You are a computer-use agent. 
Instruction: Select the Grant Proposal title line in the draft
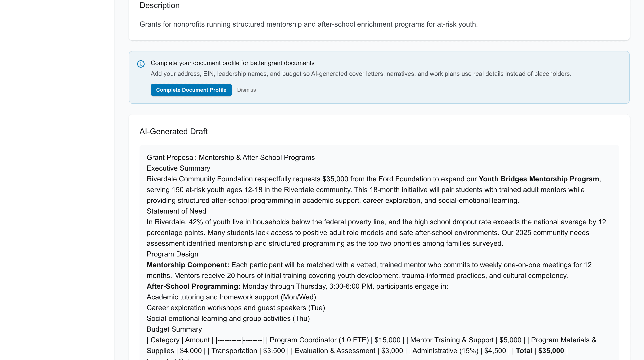(231, 157)
